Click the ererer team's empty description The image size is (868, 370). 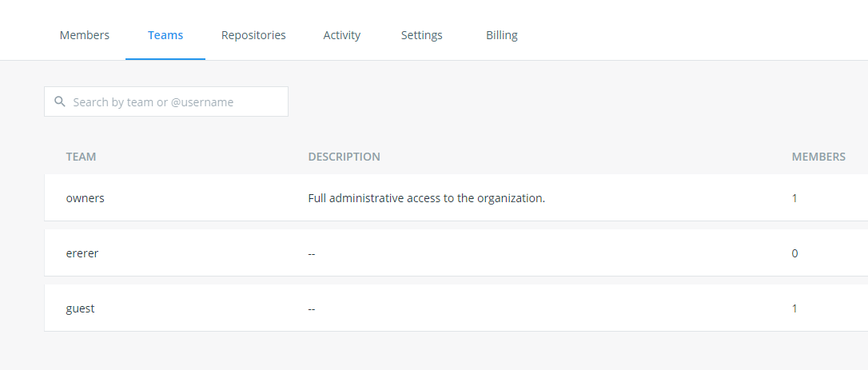[312, 253]
